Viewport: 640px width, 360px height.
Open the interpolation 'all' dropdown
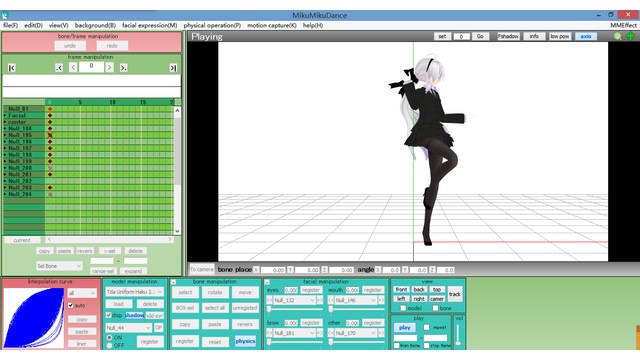point(82,293)
